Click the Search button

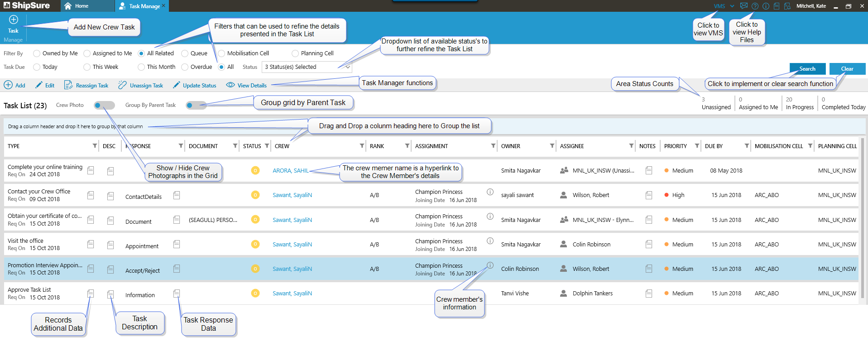(x=807, y=69)
